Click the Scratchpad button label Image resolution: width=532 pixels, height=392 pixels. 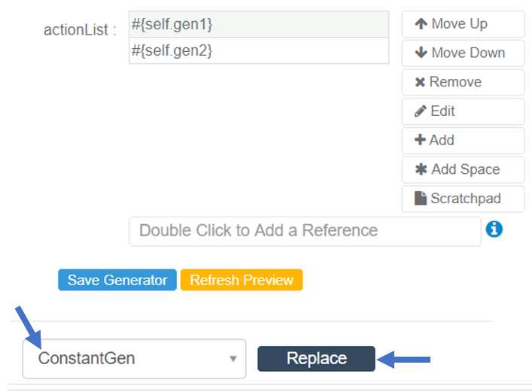466,199
